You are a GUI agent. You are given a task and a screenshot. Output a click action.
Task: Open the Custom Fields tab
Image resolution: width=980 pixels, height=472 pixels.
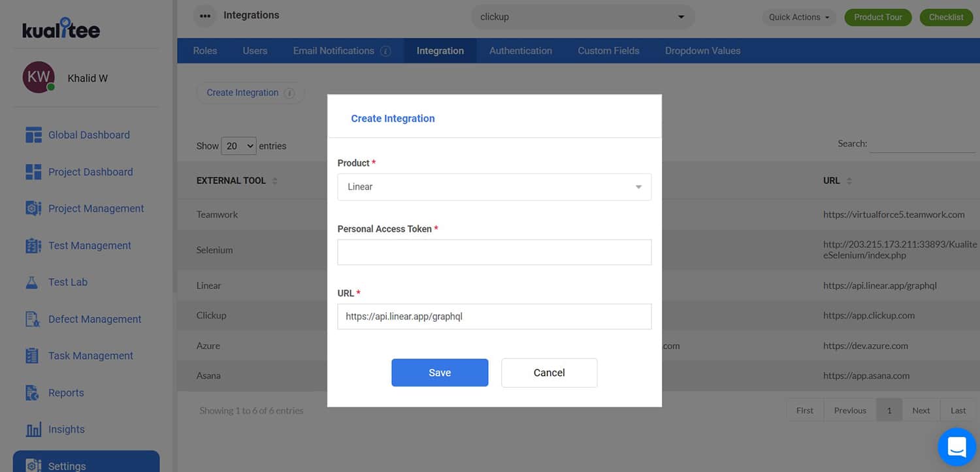pyautogui.click(x=608, y=51)
